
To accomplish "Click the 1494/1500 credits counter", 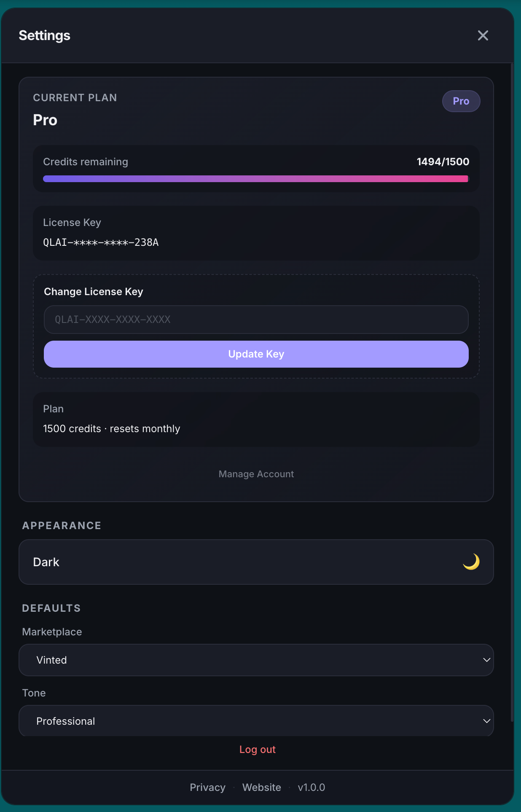I will click(443, 162).
